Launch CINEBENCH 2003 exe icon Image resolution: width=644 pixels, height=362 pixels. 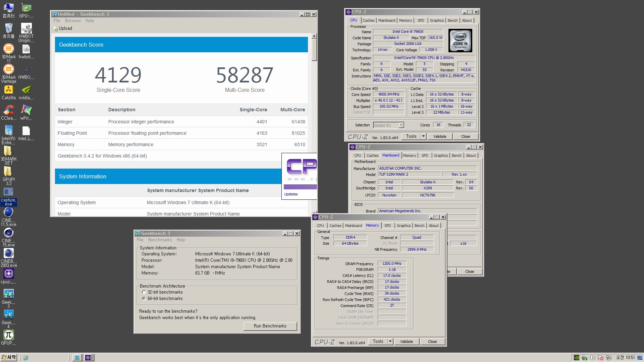8,258
